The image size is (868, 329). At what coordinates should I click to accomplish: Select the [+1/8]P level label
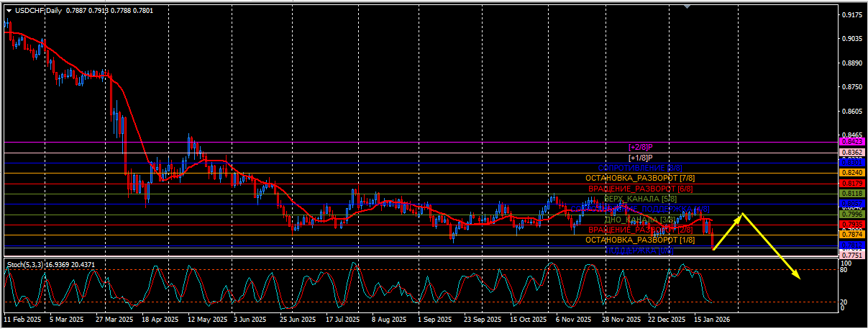pos(640,158)
